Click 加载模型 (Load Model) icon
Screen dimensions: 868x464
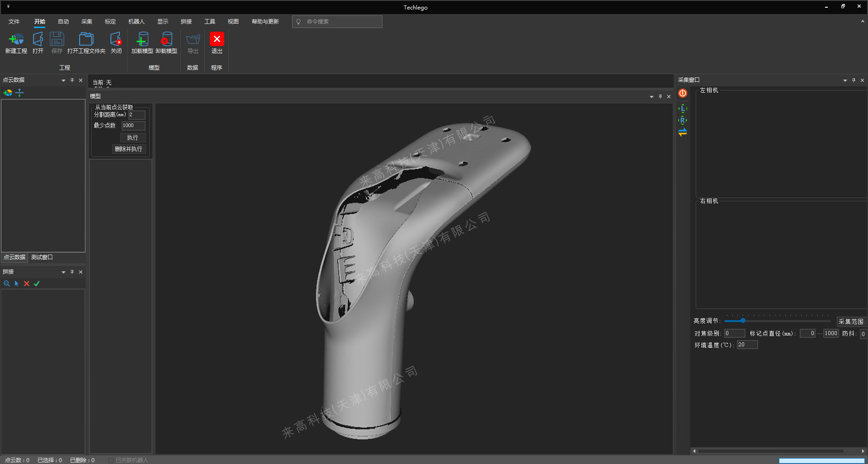(142, 40)
